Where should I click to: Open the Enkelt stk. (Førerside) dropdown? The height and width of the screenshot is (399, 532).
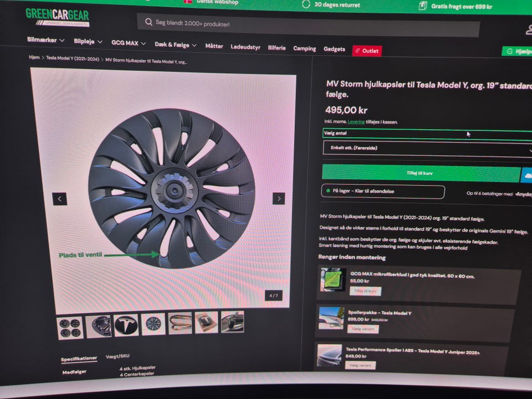[427, 149]
